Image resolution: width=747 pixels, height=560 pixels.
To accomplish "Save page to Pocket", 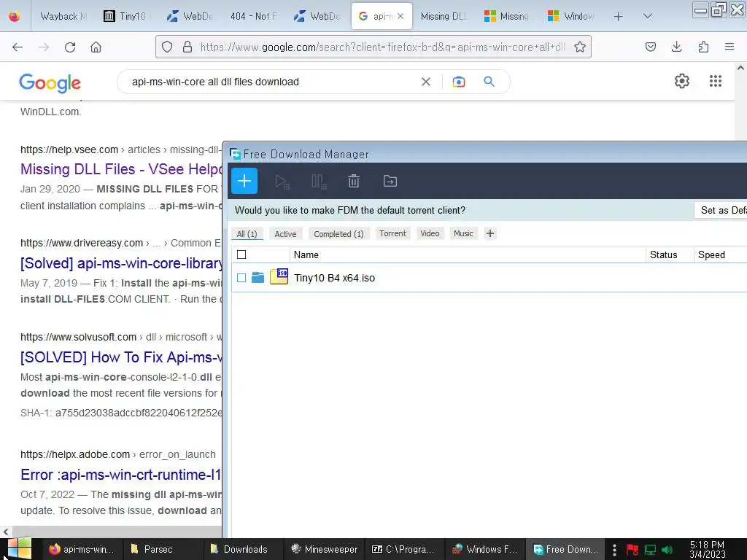I will [x=650, y=47].
